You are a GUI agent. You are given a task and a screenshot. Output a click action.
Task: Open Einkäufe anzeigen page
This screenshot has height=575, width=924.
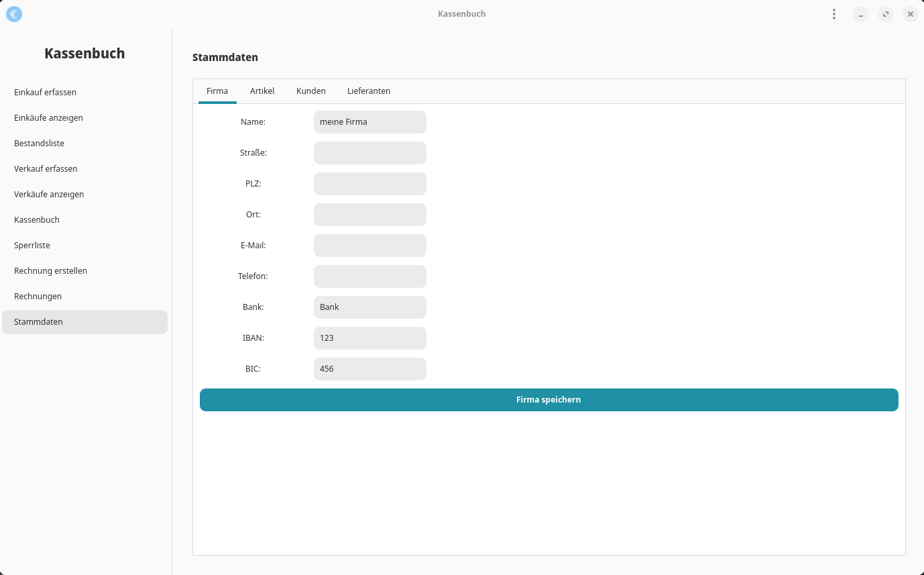[x=48, y=118]
